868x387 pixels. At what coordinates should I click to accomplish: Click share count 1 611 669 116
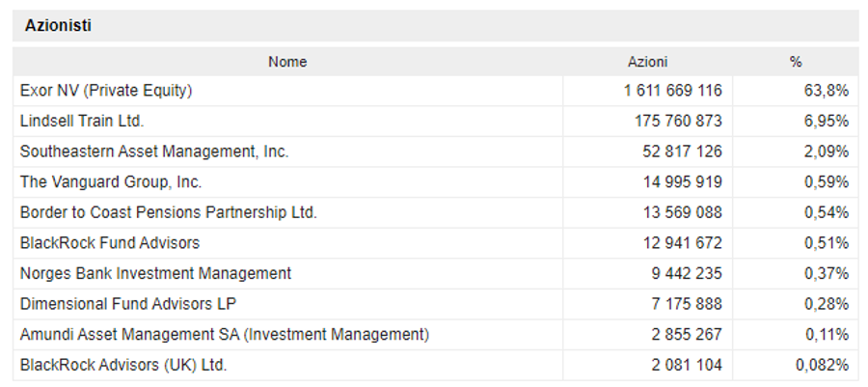click(672, 91)
